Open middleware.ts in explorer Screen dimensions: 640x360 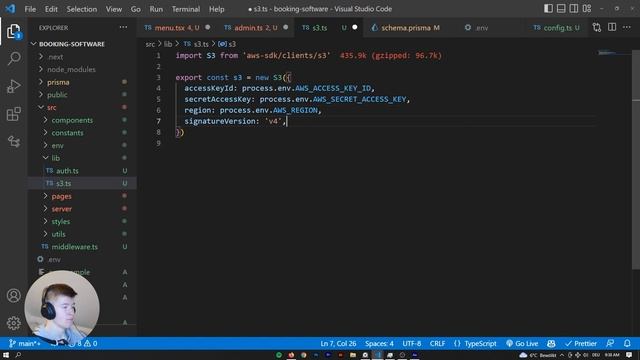[74, 247]
